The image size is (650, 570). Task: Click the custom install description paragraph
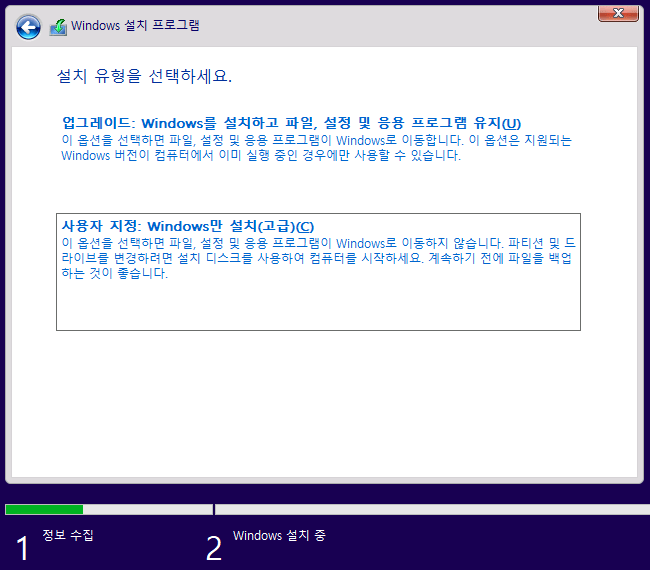click(318, 258)
